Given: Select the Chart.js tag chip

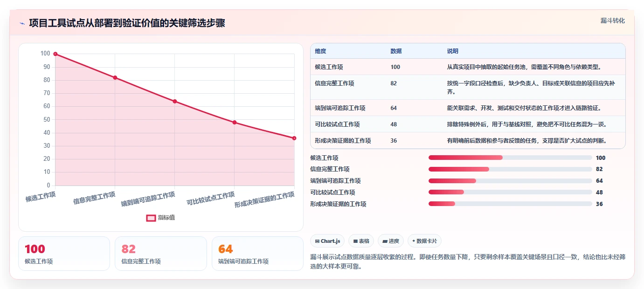Looking at the screenshot, I should point(327,241).
